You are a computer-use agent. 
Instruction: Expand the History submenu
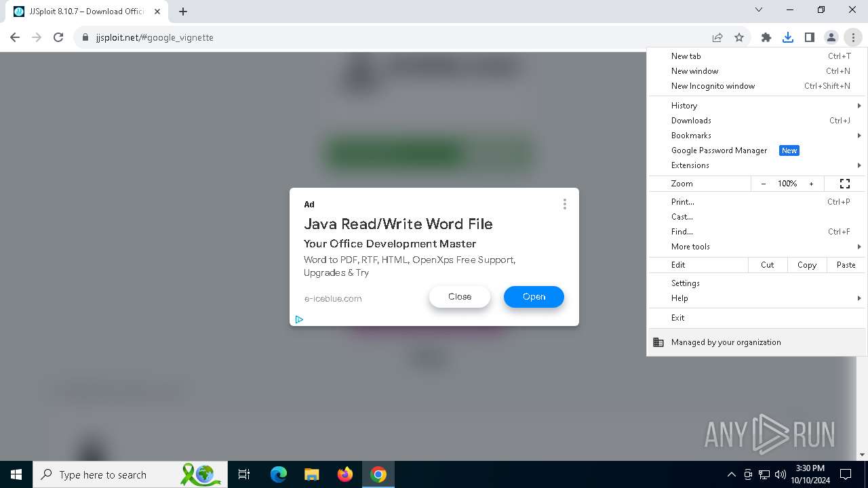757,106
